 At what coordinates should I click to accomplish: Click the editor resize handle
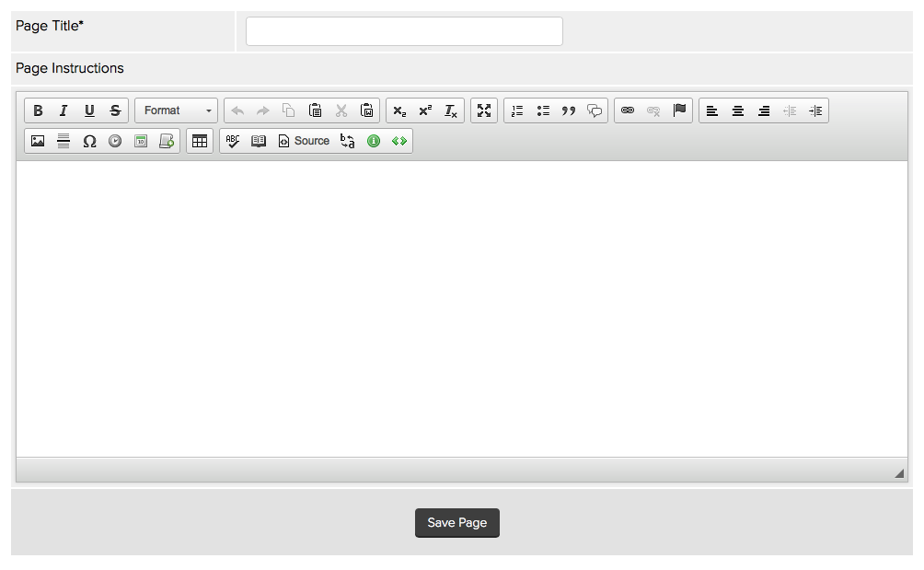(x=899, y=472)
